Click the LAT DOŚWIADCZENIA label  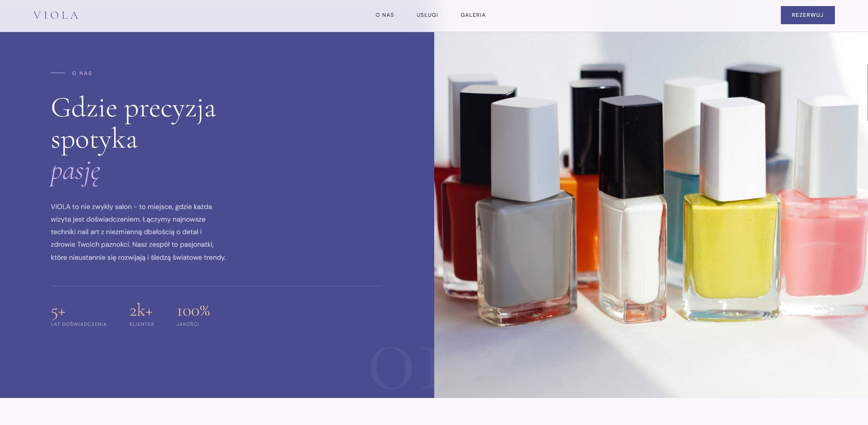[x=79, y=324]
